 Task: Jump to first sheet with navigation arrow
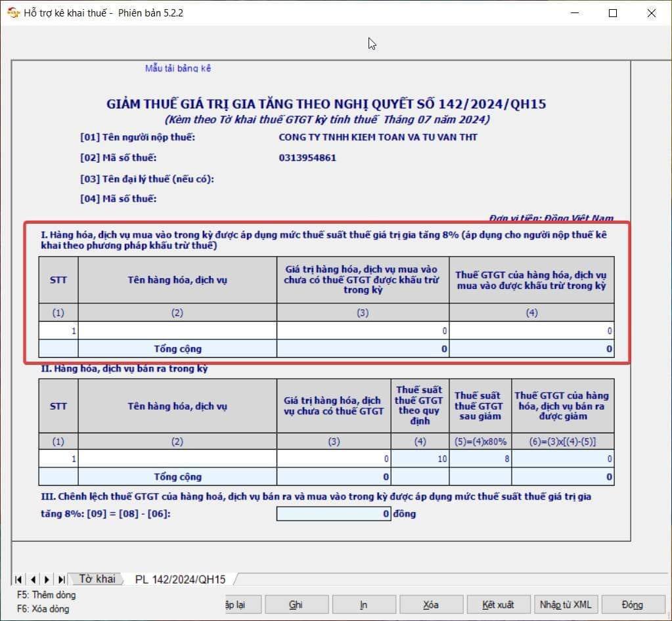18,580
